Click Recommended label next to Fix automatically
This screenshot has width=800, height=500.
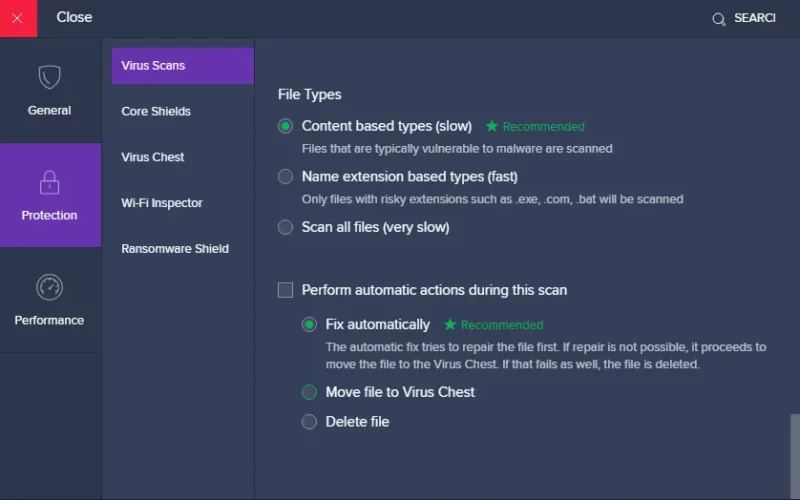coord(502,325)
